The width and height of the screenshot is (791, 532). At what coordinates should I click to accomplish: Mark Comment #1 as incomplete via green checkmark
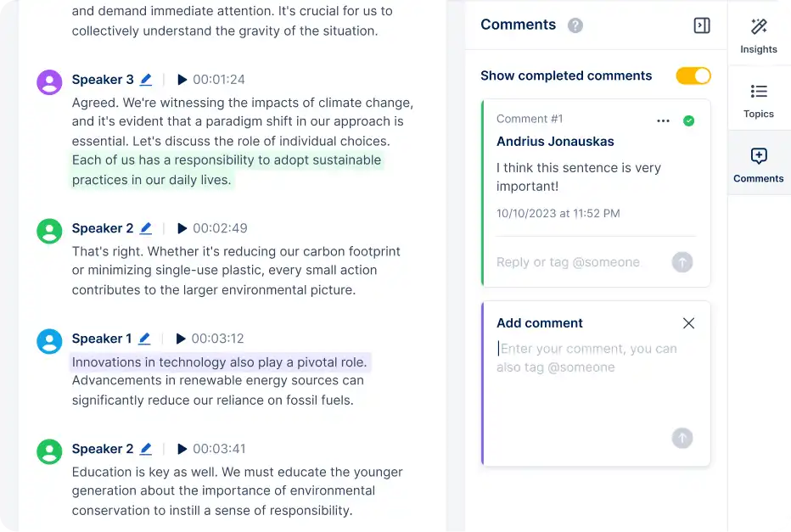pyautogui.click(x=688, y=121)
